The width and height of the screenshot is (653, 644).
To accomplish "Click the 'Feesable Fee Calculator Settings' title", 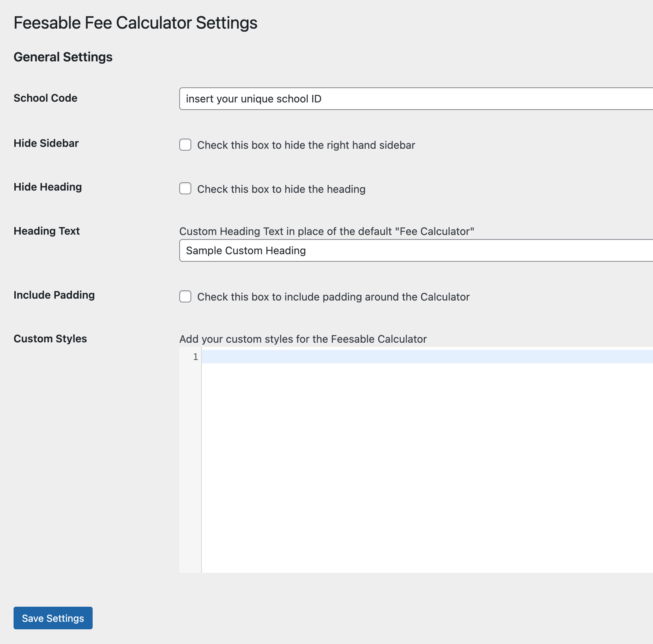I will point(136,23).
